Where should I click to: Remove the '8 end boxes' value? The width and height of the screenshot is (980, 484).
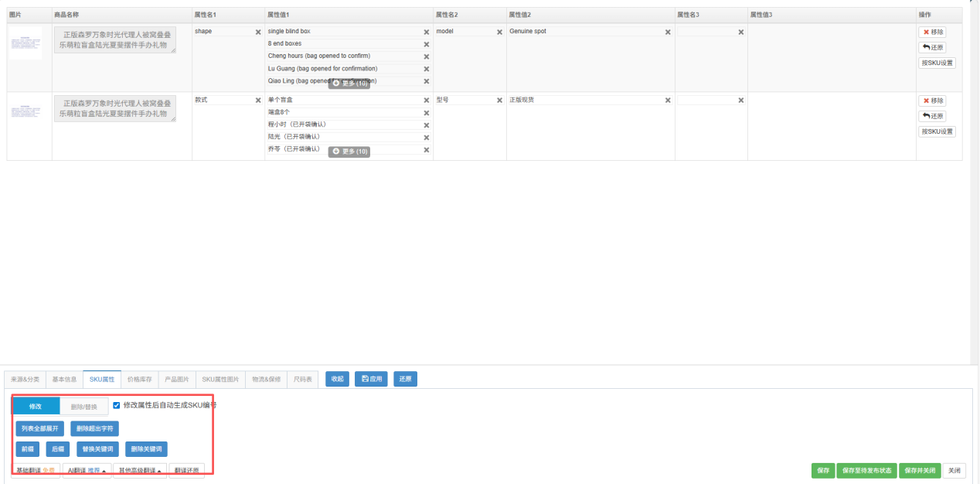click(426, 44)
